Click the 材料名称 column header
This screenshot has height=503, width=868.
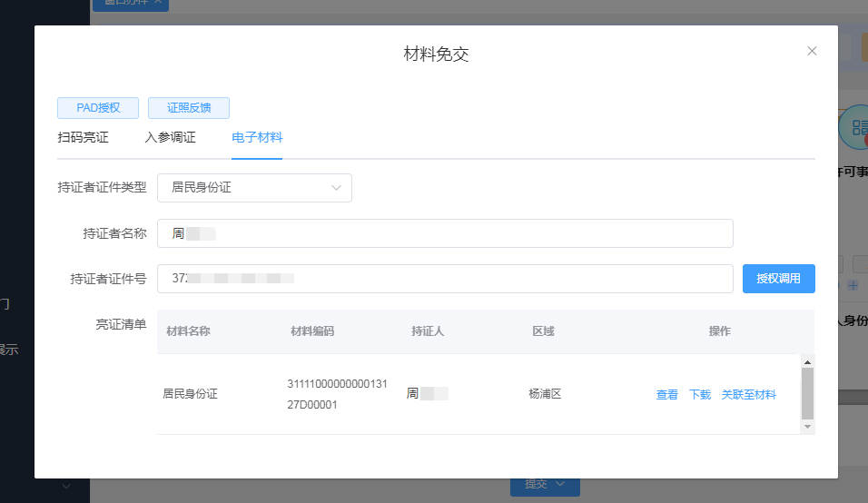pyautogui.click(x=188, y=330)
